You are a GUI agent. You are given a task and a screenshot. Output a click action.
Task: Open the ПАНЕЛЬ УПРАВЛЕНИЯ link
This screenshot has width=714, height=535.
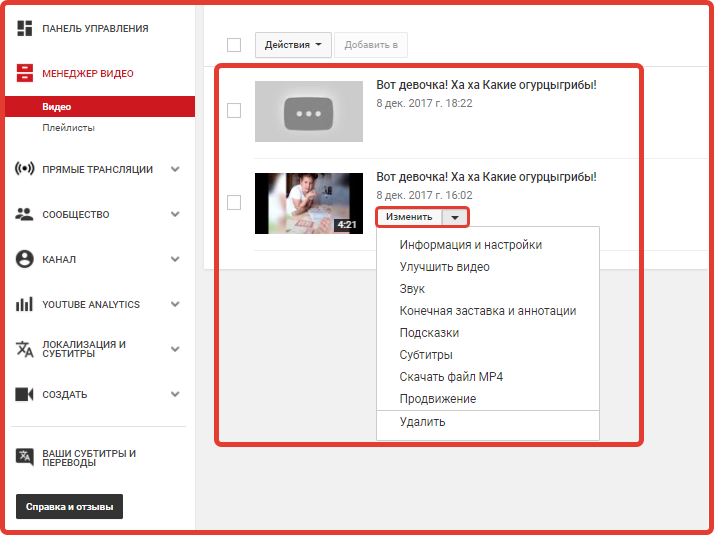(x=95, y=28)
